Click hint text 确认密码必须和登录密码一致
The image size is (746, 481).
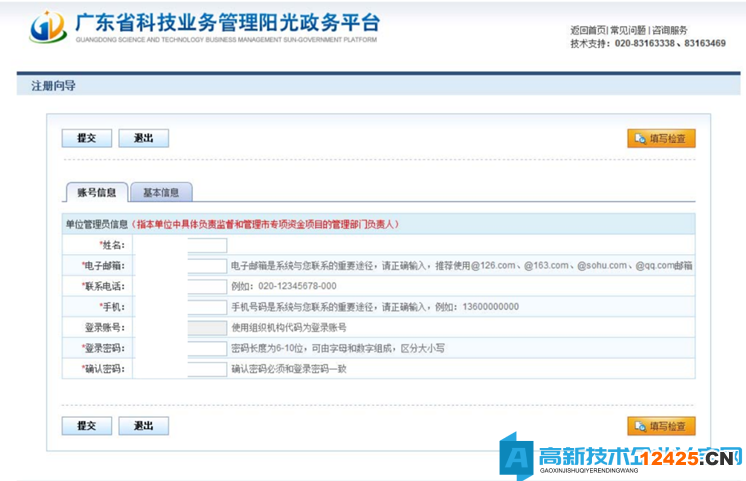tap(289, 369)
